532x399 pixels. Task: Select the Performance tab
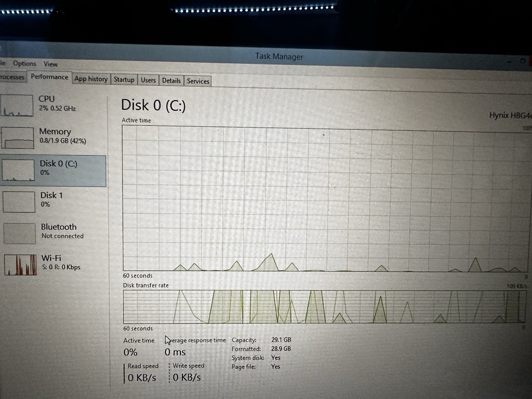click(x=50, y=77)
